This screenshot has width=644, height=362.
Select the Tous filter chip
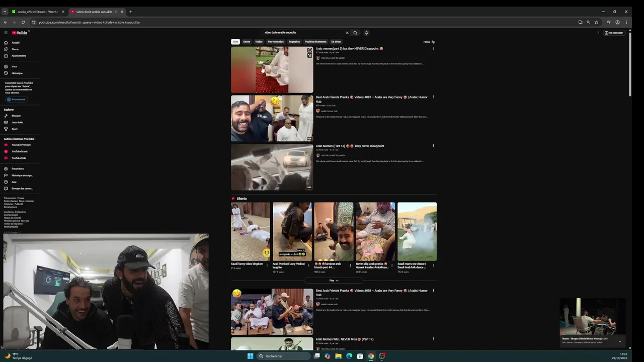(x=235, y=42)
